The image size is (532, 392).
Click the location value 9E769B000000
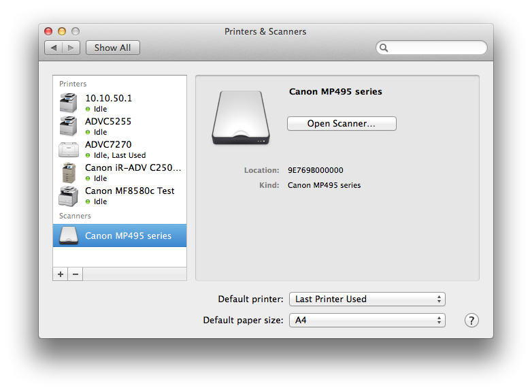point(316,170)
